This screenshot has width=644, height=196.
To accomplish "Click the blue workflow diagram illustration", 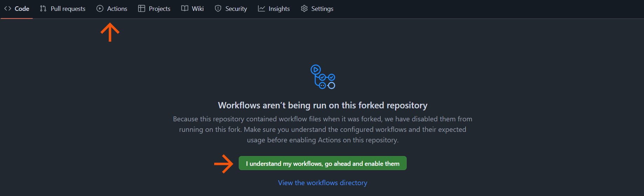I will coord(323,77).
